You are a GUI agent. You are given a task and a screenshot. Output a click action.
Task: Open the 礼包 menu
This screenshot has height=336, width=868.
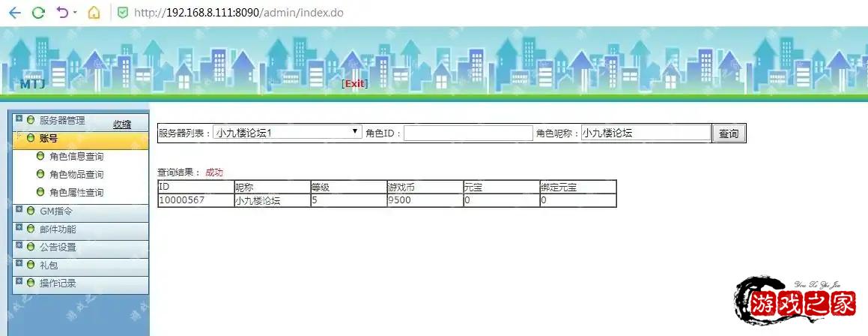point(49,265)
